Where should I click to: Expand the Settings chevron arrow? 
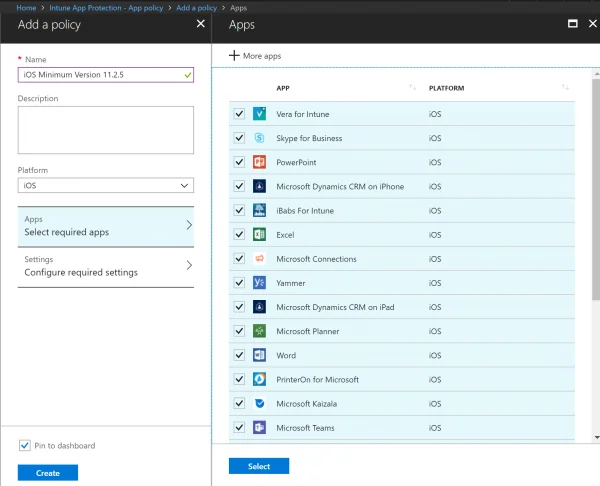tap(189, 265)
